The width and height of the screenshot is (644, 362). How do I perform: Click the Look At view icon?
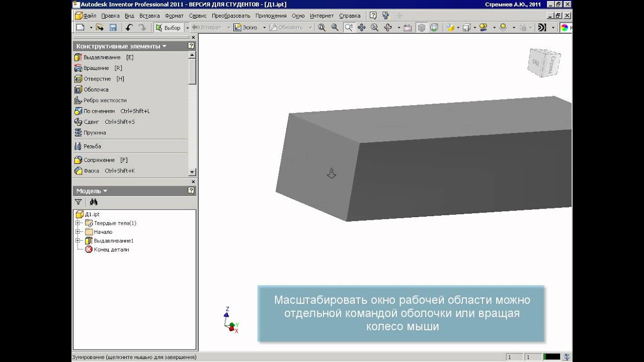point(408,28)
